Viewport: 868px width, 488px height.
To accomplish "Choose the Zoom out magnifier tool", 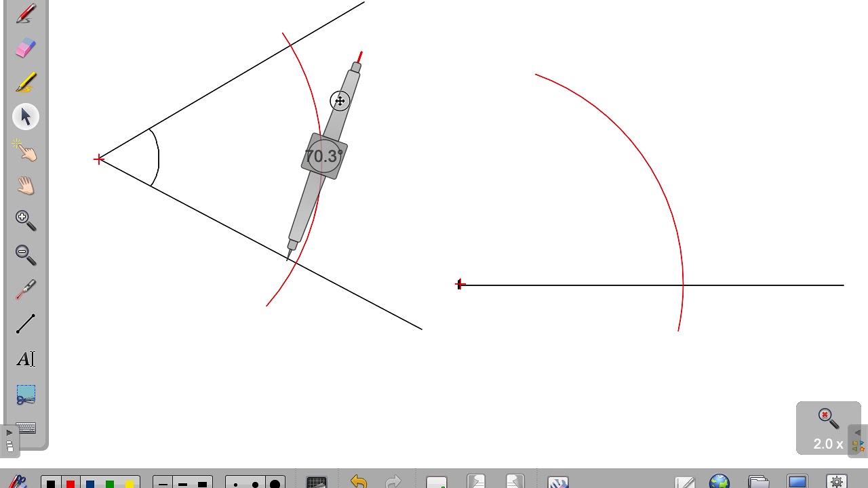I will click(26, 254).
